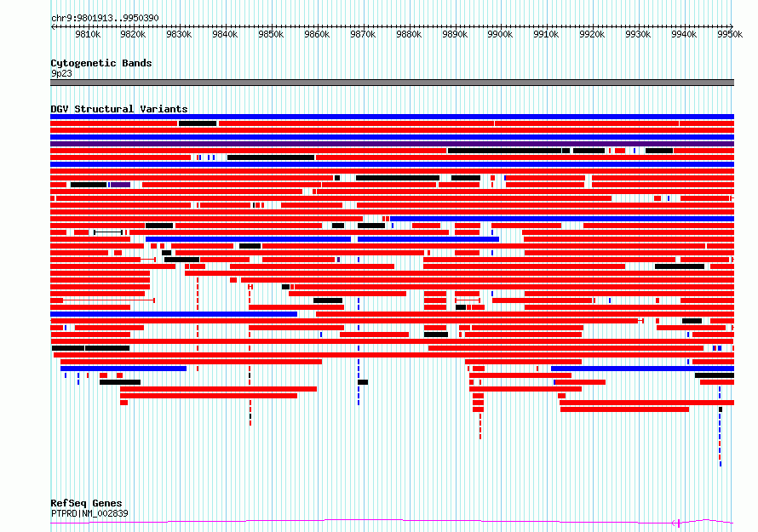Click the 9910k ruler tick label
The height and width of the screenshot is (532, 758).
pos(546,34)
